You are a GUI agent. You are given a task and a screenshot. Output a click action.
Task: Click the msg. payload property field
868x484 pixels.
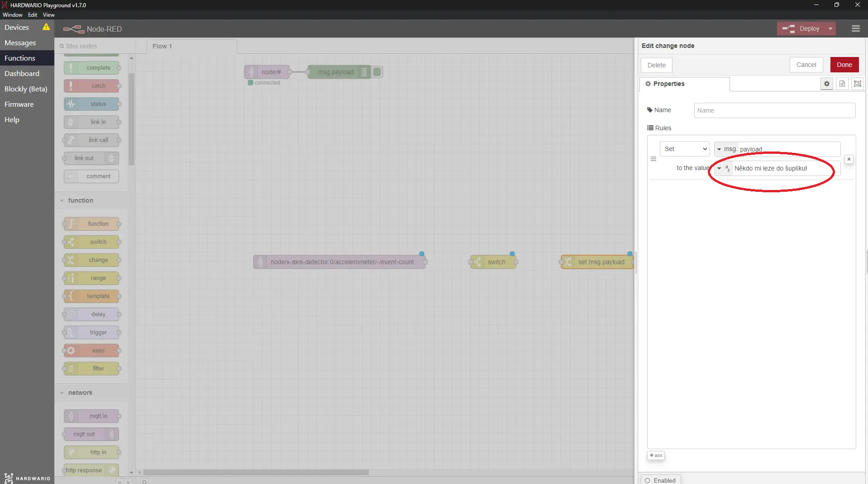coord(788,149)
